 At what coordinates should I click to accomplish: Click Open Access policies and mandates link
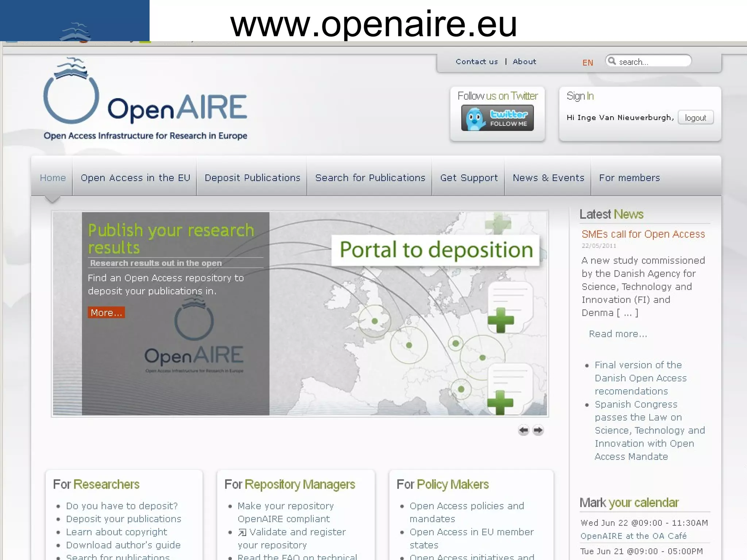pyautogui.click(x=467, y=512)
